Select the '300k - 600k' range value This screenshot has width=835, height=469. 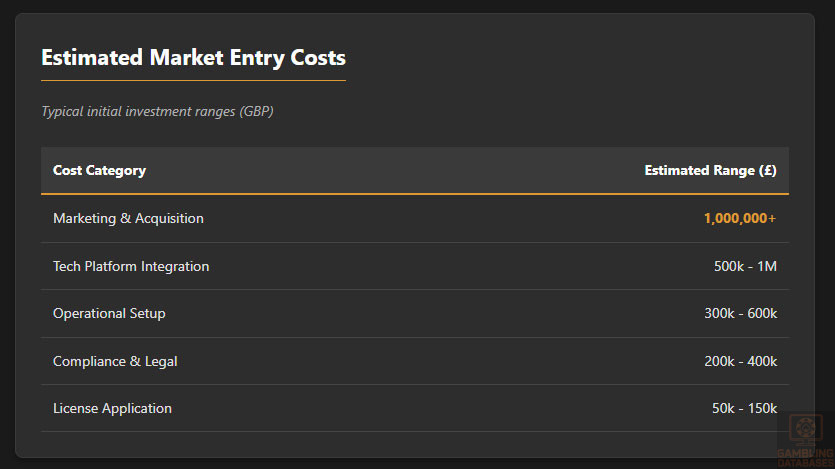coord(740,313)
